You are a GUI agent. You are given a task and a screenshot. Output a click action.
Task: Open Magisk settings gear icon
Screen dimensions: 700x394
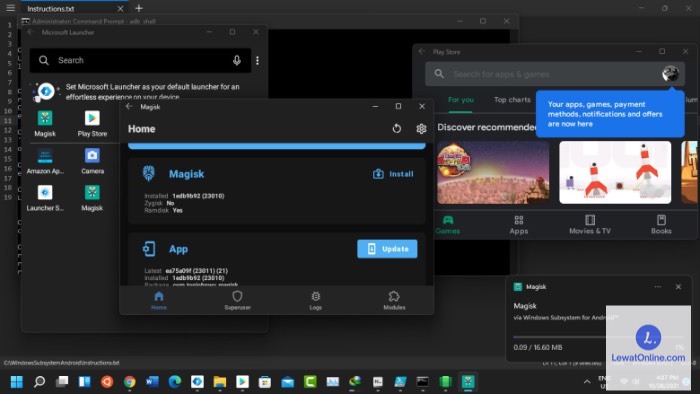[421, 129]
